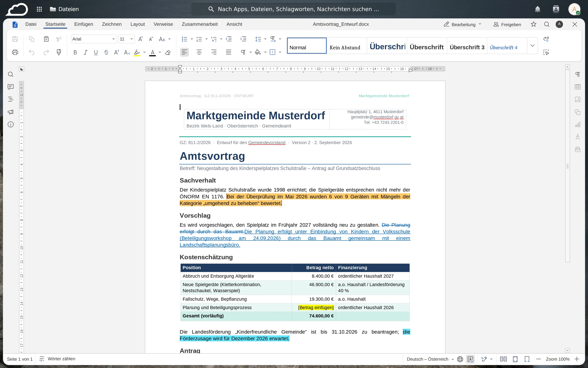Open Chart settings in the right sidebar

click(x=578, y=124)
